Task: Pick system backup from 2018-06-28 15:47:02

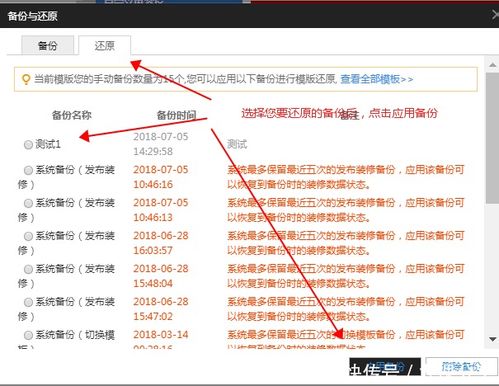Action: (28, 302)
